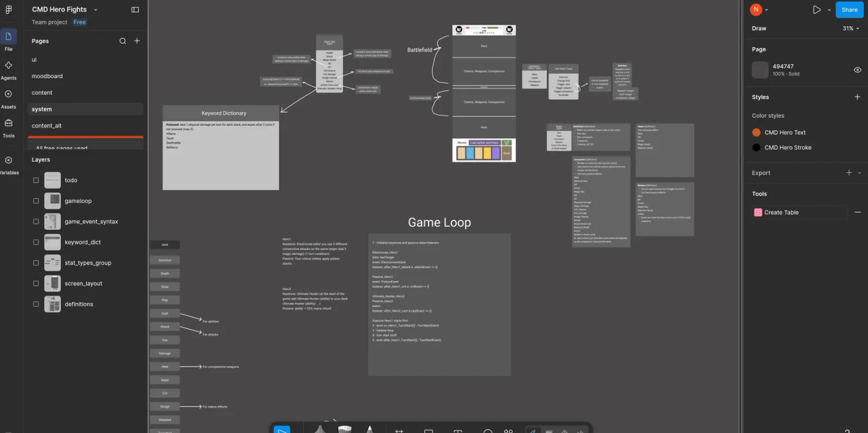Click the Create Table button

[799, 212]
